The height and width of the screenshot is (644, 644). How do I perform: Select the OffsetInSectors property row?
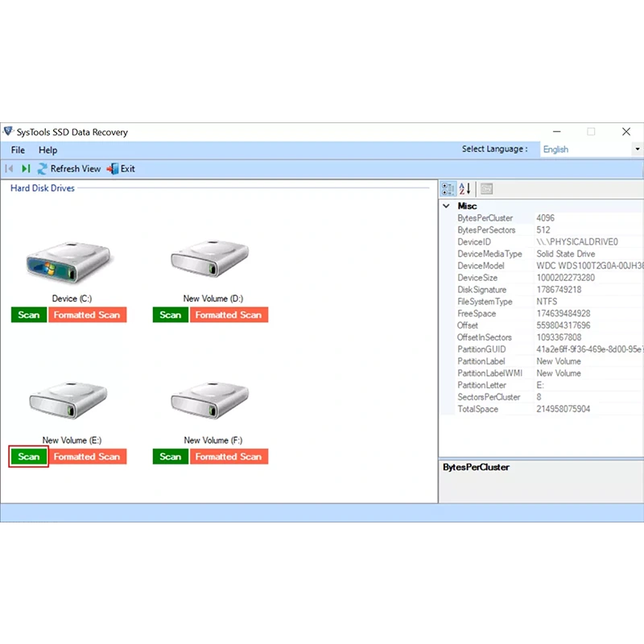click(x=550, y=337)
